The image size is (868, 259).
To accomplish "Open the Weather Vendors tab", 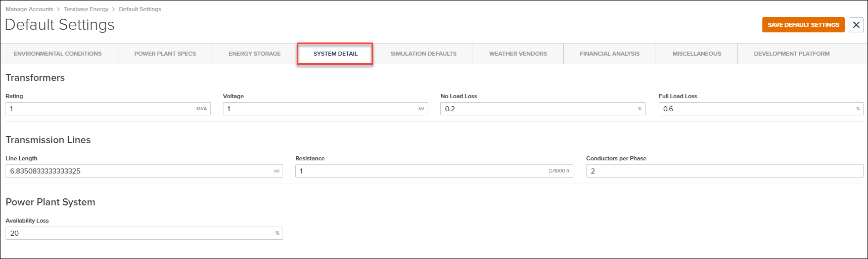I will pos(518,54).
